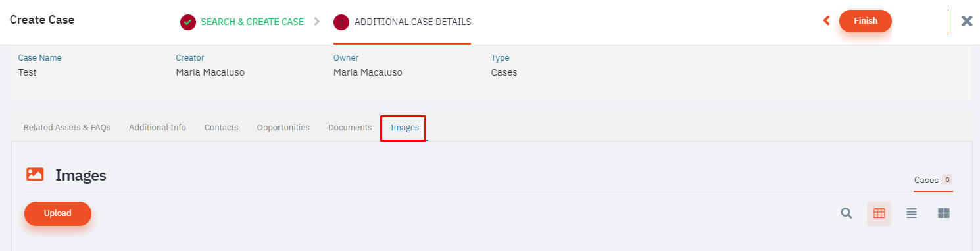This screenshot has width=980, height=251.
Task: Go back using the orange left chevron
Action: click(x=827, y=21)
